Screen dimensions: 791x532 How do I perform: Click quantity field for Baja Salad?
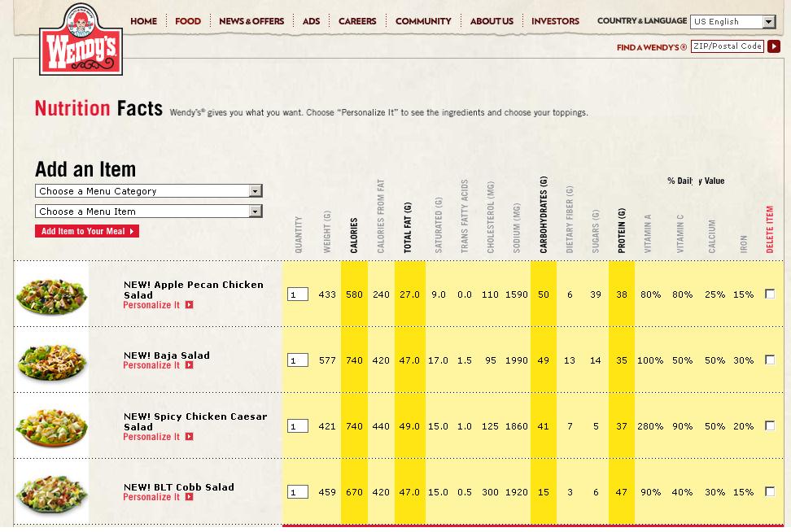click(x=298, y=360)
